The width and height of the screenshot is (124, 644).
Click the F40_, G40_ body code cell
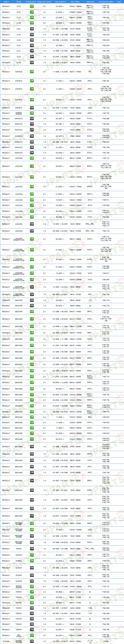[x=90, y=549]
